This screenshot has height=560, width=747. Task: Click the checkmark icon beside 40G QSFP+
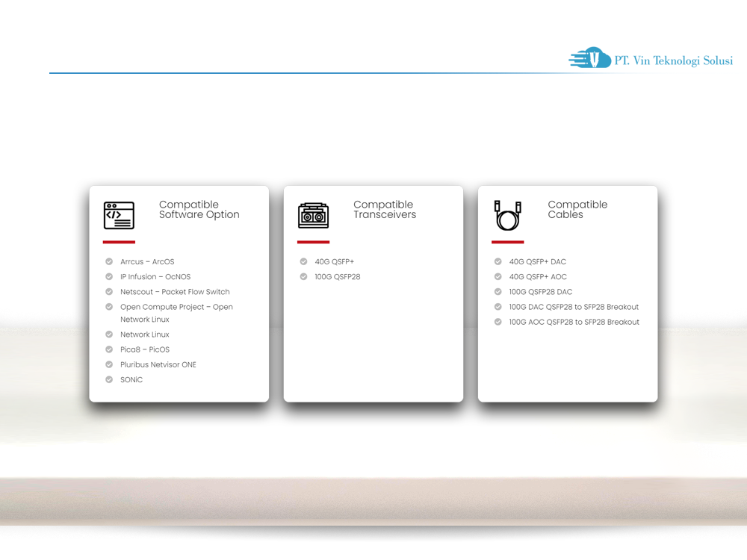pos(303,261)
